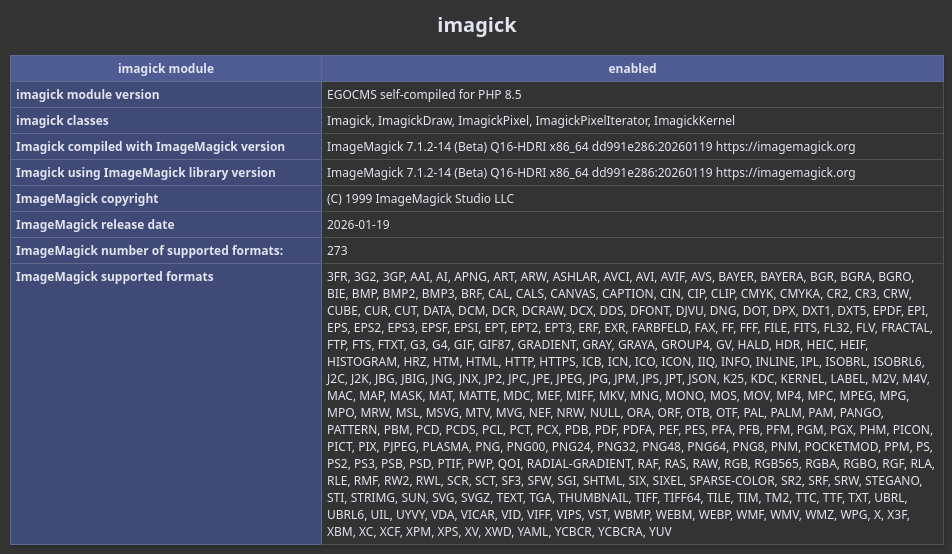The height and width of the screenshot is (554, 952).
Task: Select the "imagick module version" row label
Action: [88, 95]
